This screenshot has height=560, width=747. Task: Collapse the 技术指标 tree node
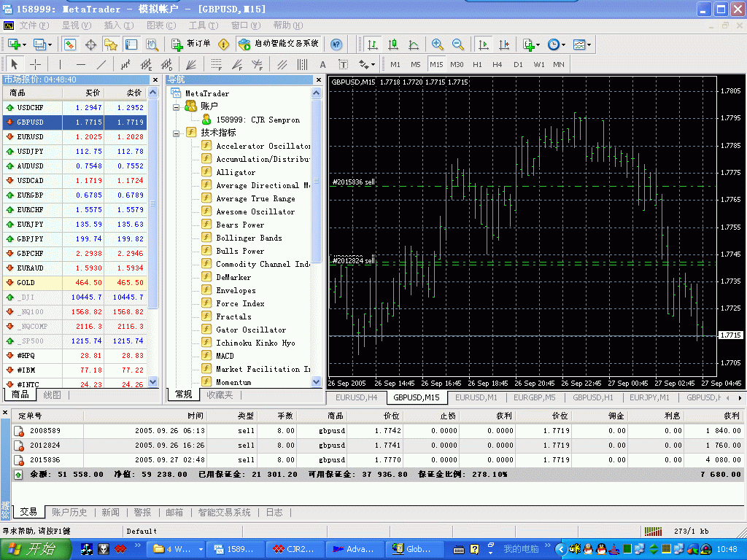(176, 133)
